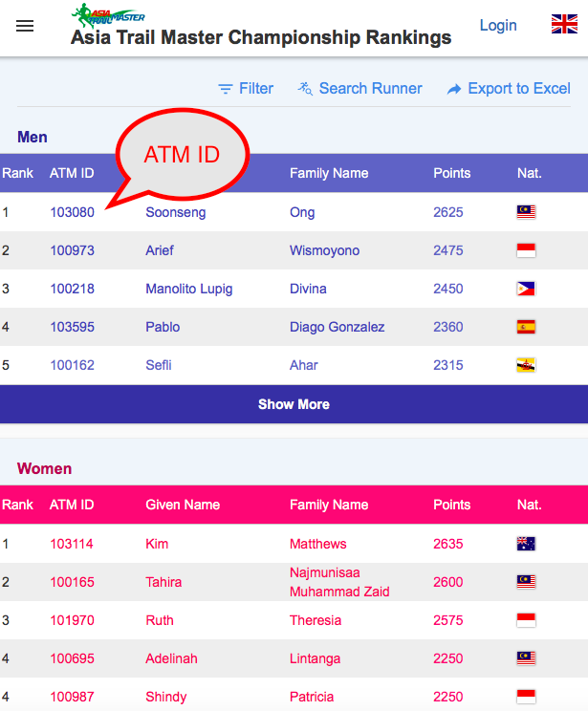Click the women table Nat. header
The height and width of the screenshot is (711, 588).
[530, 505]
